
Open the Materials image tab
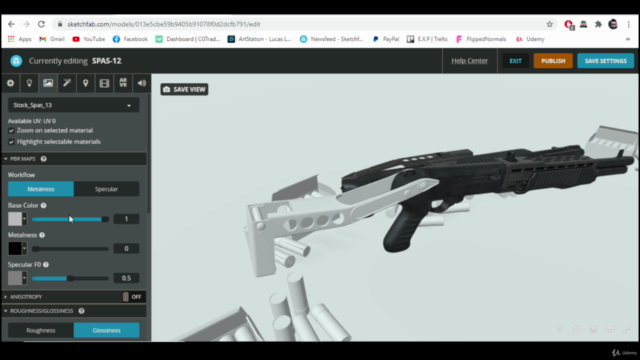pos(48,83)
